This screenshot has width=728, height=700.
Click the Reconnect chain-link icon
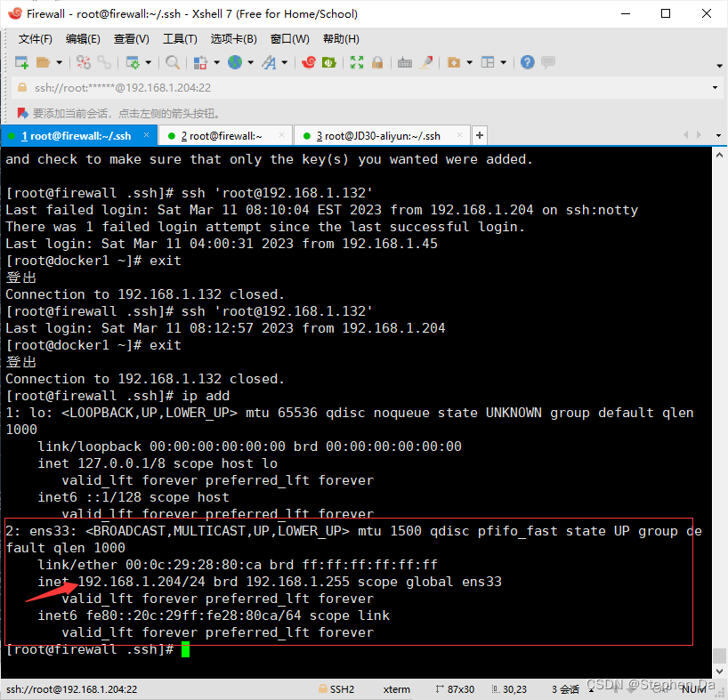coord(104,62)
